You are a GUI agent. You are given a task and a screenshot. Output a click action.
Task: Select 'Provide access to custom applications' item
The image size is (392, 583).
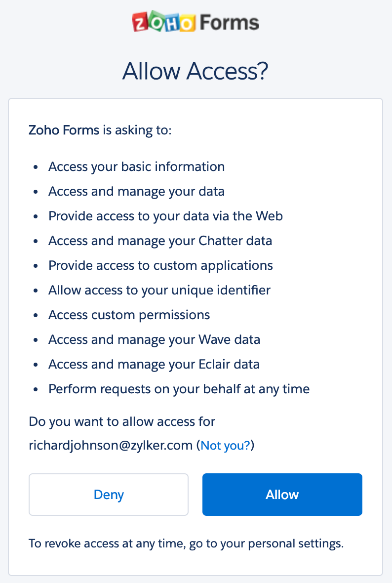(160, 265)
